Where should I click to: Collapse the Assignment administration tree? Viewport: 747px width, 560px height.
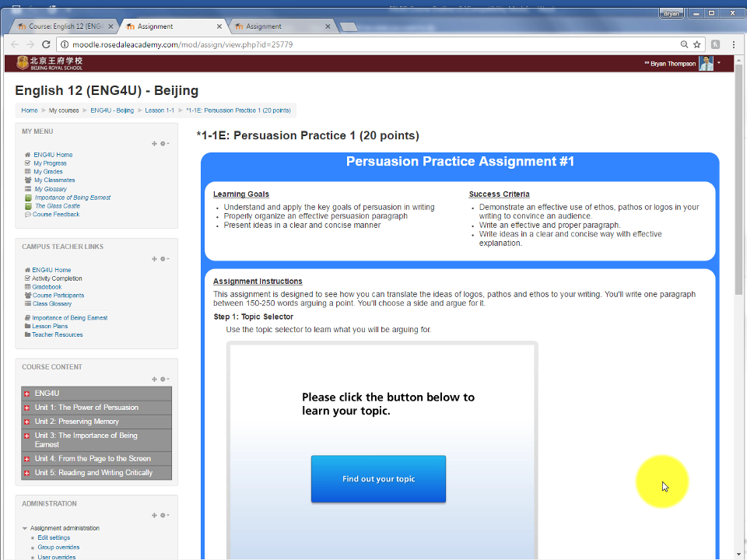(x=25, y=528)
